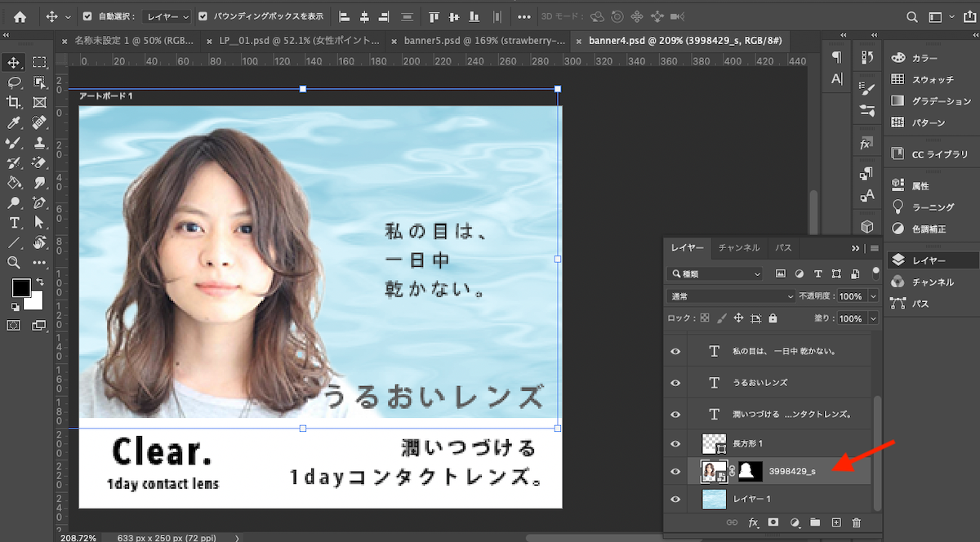Toggle the バウンディングボックスを表示 checkbox
The height and width of the screenshot is (542, 980).
point(203,16)
